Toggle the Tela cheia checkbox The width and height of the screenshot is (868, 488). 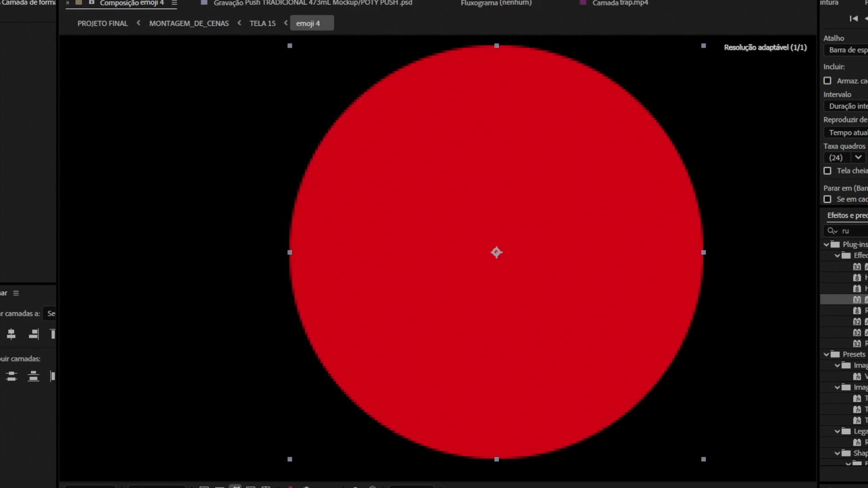827,171
